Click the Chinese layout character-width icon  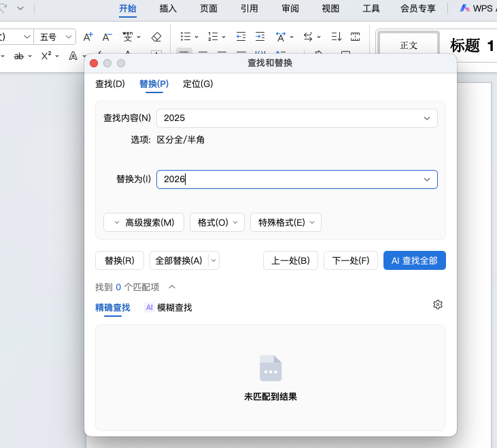281,37
